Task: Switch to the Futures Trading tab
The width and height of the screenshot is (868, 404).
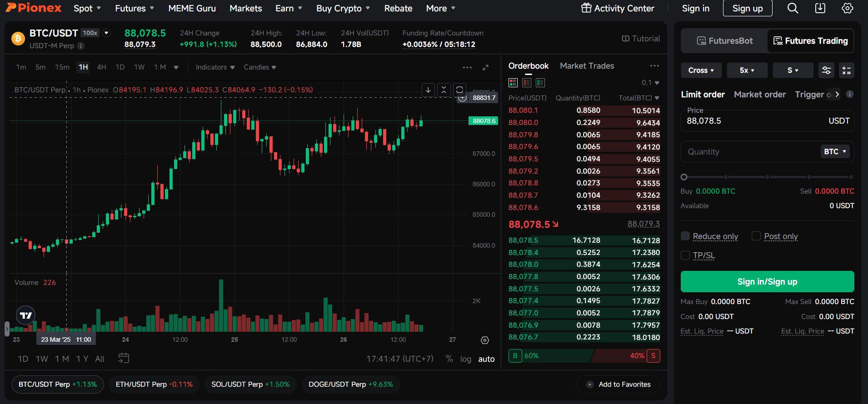Action: (810, 41)
